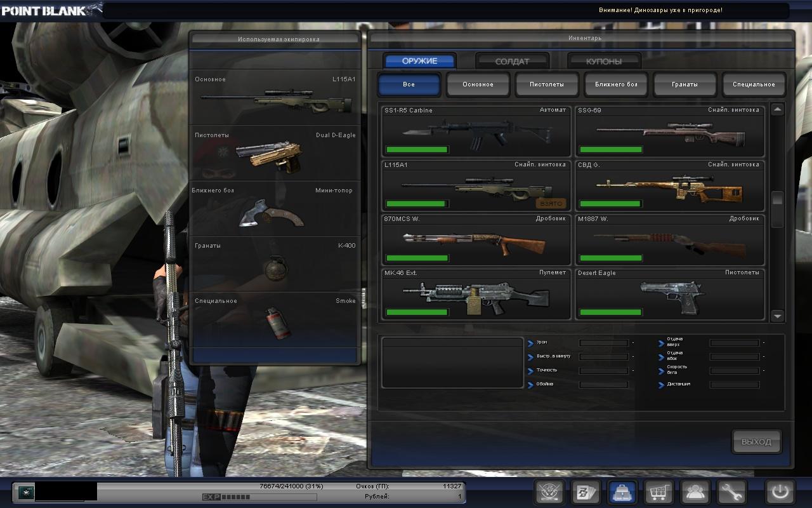Image resolution: width=812 pixels, height=508 pixels.
Task: Open the Купоны tab
Action: (x=603, y=62)
